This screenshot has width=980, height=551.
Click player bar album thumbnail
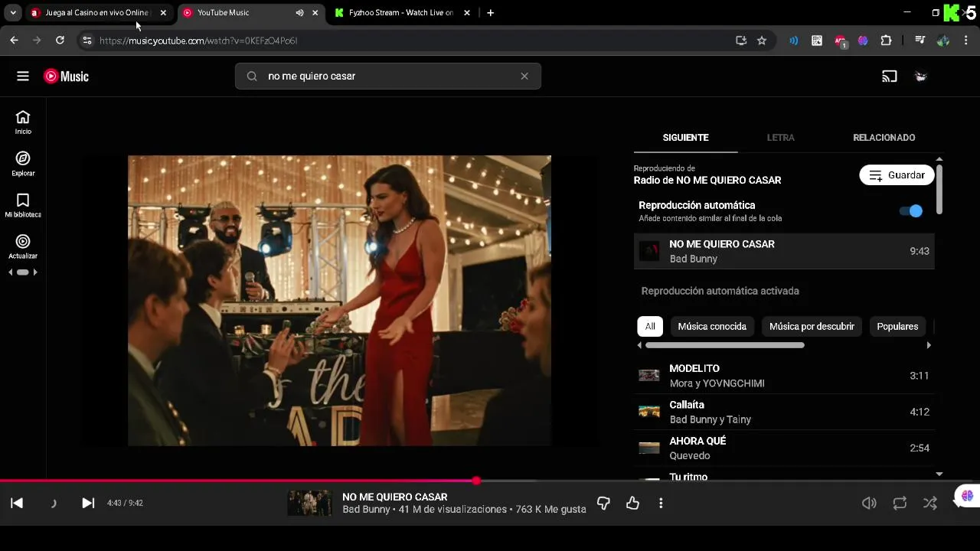pos(309,503)
